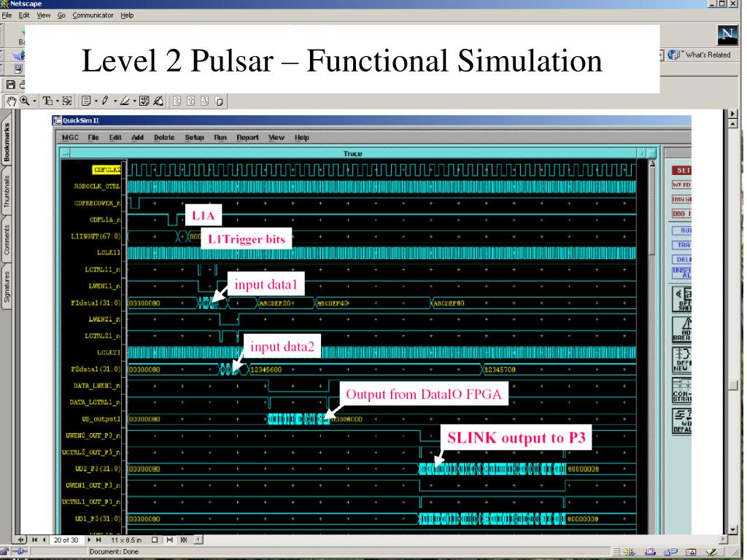Open the MGC menu in QuickSim II
Viewport: 747px width, 560px height.
(x=70, y=137)
